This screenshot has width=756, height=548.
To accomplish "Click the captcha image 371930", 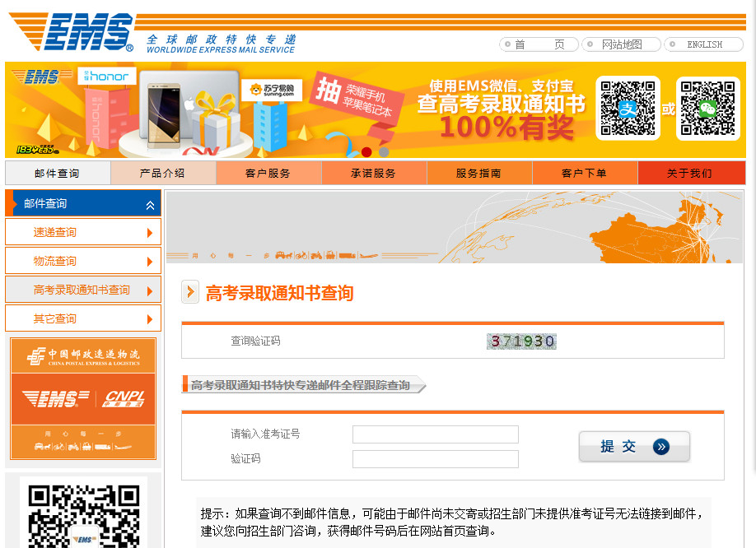I will (x=522, y=341).
